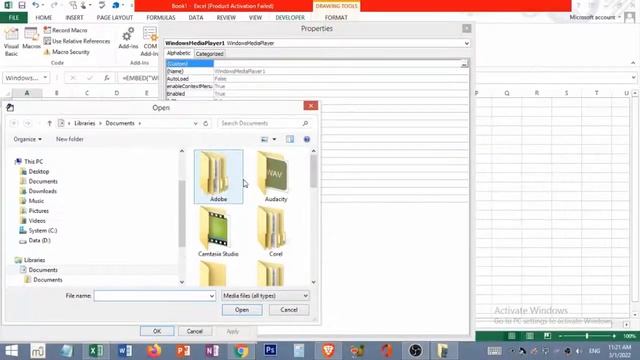
Task: Select the Corel folder
Action: (x=276, y=231)
